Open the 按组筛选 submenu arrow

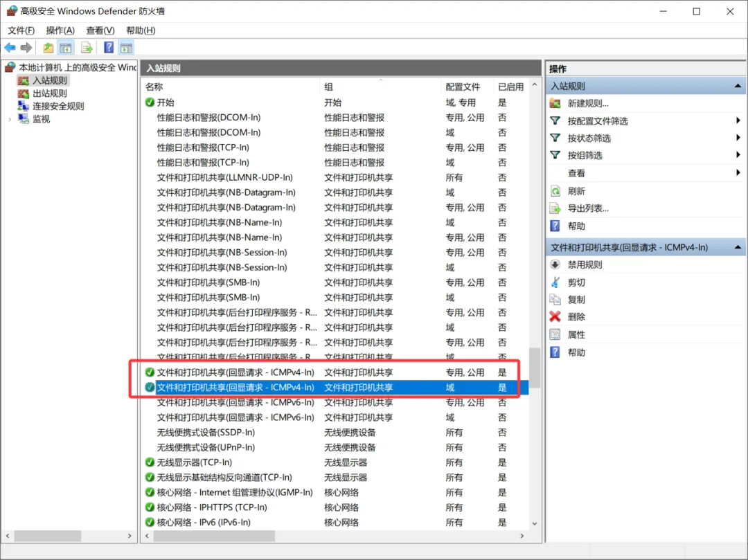point(738,155)
